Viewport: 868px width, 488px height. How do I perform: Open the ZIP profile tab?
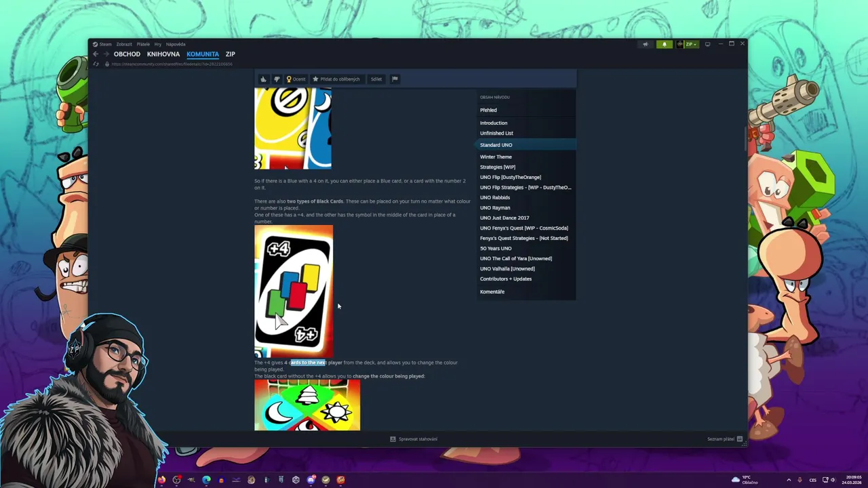pos(231,54)
